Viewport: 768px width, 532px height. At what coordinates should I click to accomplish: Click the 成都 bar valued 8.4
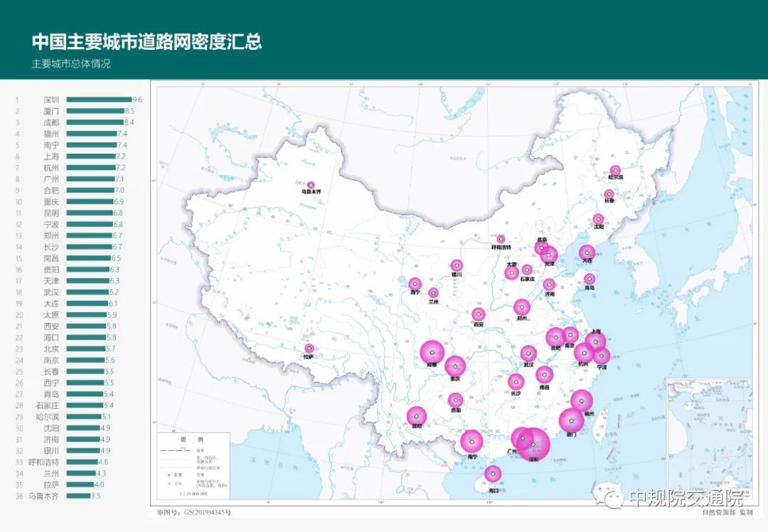pos(95,122)
